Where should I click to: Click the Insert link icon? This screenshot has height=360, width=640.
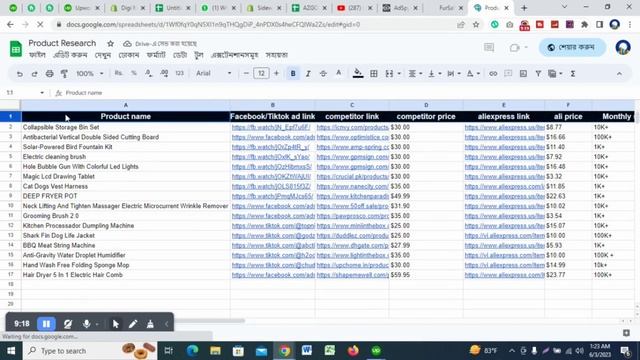pyautogui.click(x=493, y=73)
